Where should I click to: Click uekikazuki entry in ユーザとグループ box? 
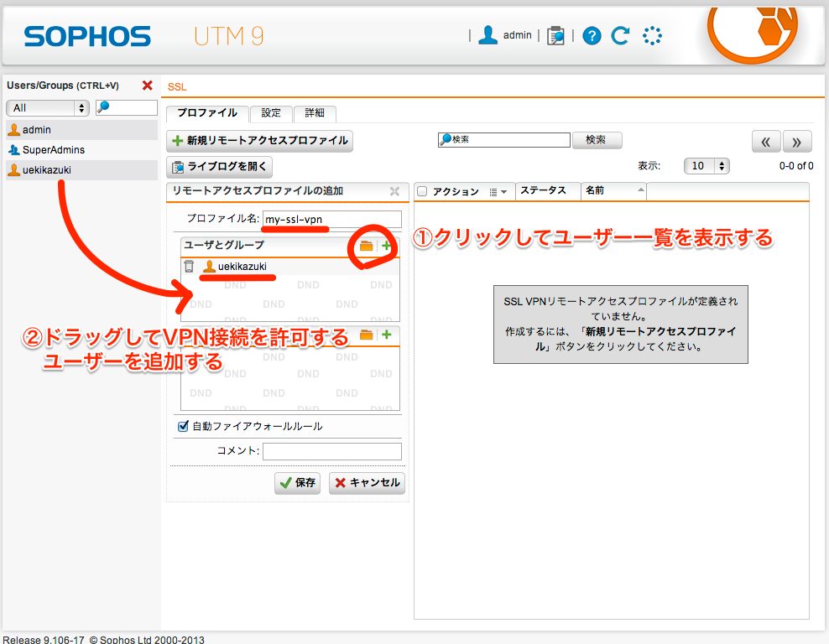click(235, 267)
